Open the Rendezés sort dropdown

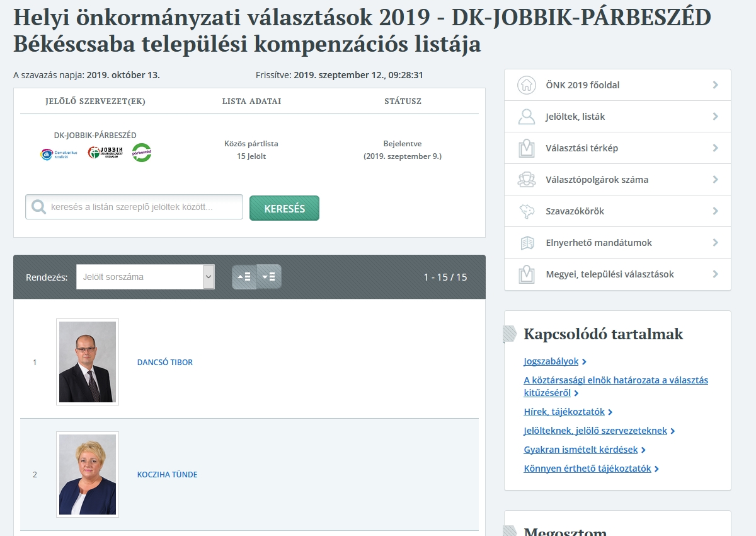[x=146, y=277]
